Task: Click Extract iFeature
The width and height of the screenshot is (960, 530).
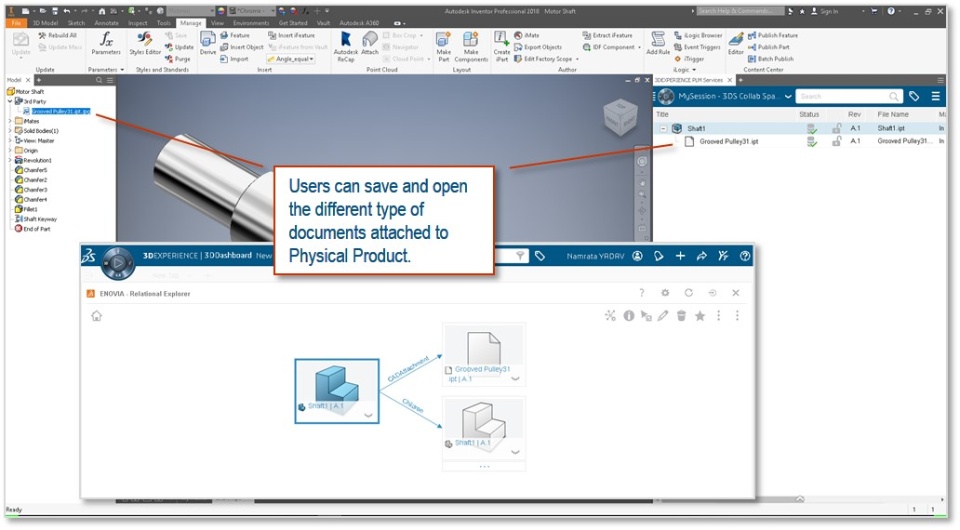Action: coord(607,35)
